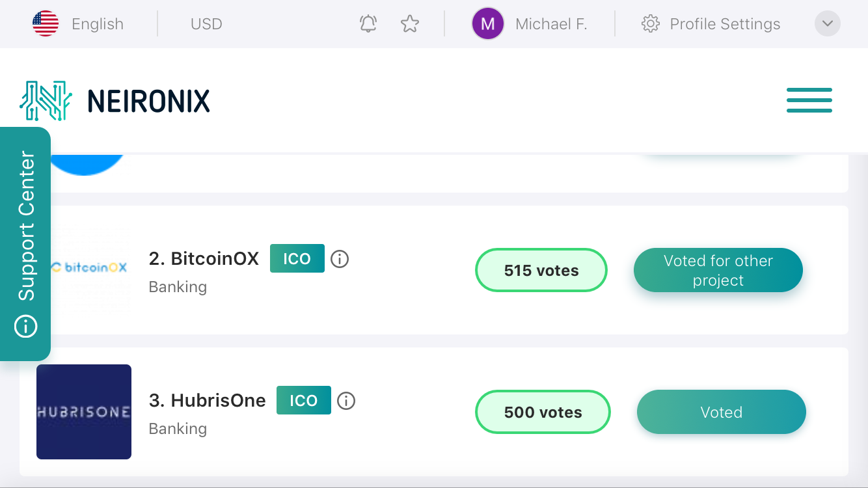The width and height of the screenshot is (868, 488).
Task: Click the Profile Settings gear icon
Action: point(650,24)
